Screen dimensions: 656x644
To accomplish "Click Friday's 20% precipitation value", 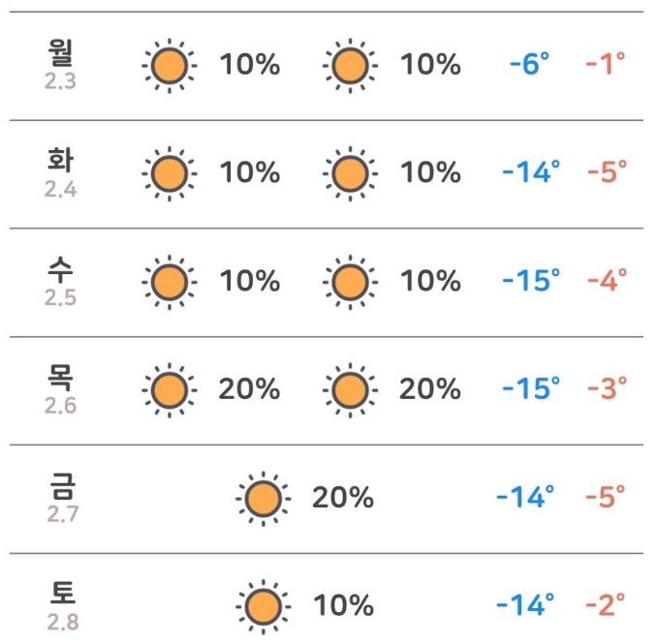I will pos(343,497).
